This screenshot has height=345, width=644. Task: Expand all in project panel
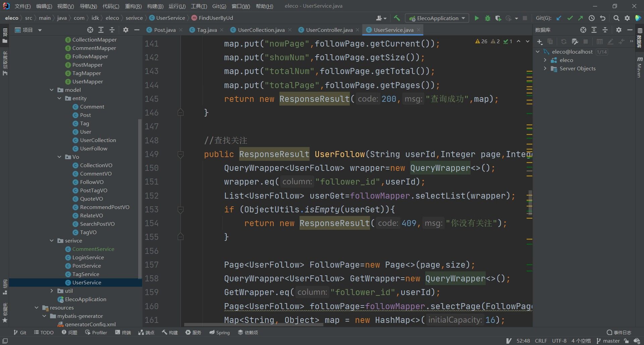101,30
